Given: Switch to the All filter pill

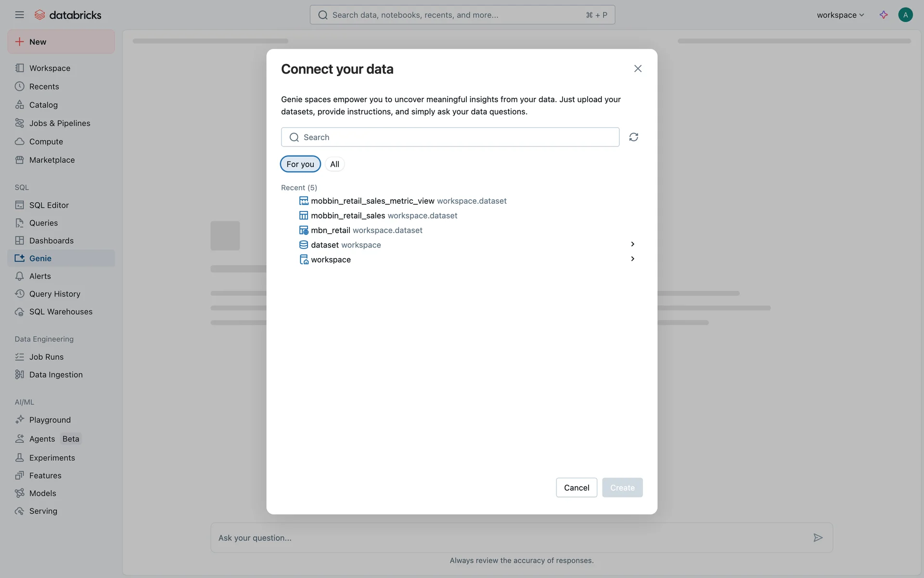Looking at the screenshot, I should tap(334, 164).
